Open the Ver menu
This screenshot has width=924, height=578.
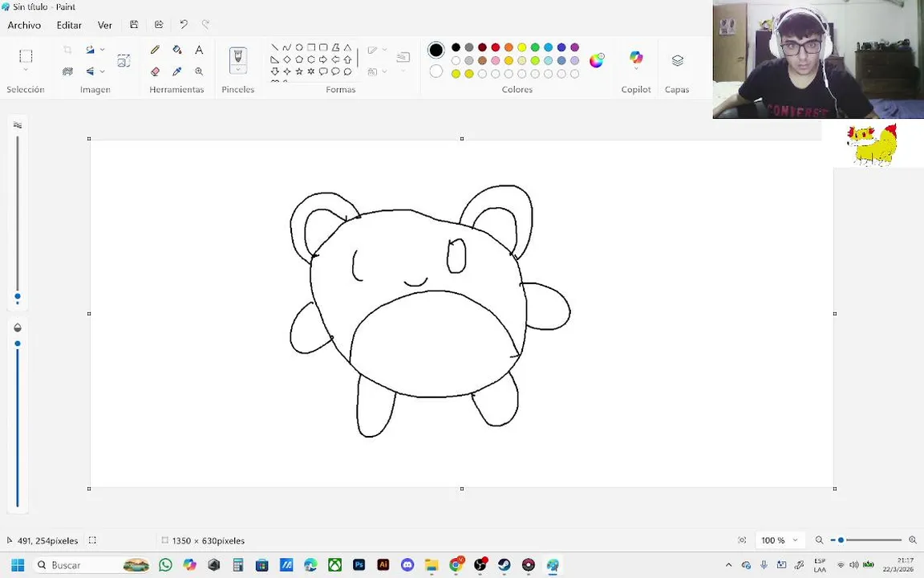click(x=105, y=26)
